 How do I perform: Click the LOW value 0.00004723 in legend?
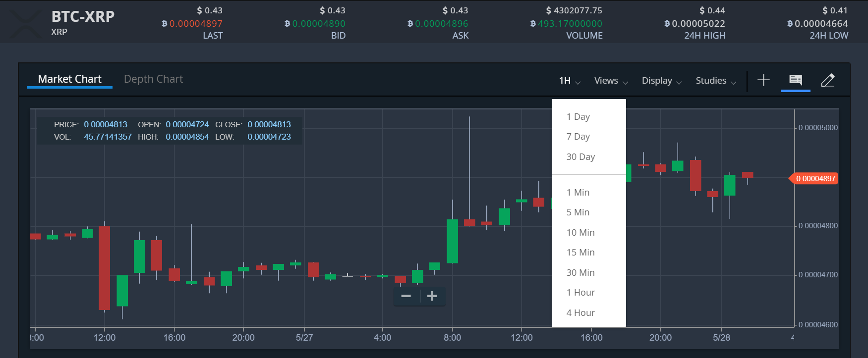click(x=269, y=137)
